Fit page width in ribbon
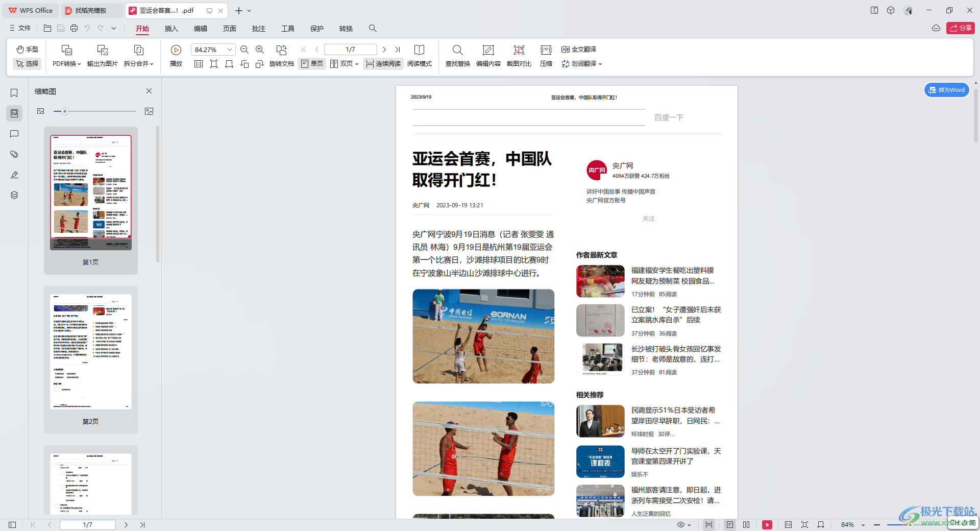980x531 pixels. [229, 64]
